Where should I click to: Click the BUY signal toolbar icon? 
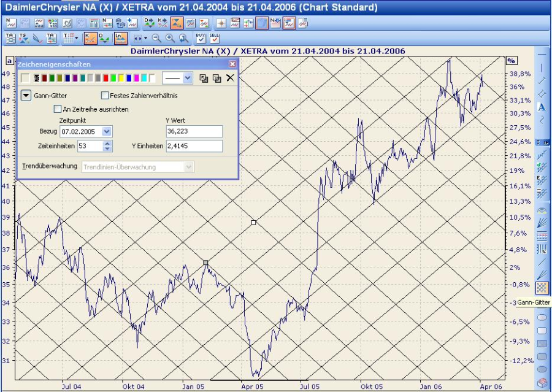tap(201, 38)
